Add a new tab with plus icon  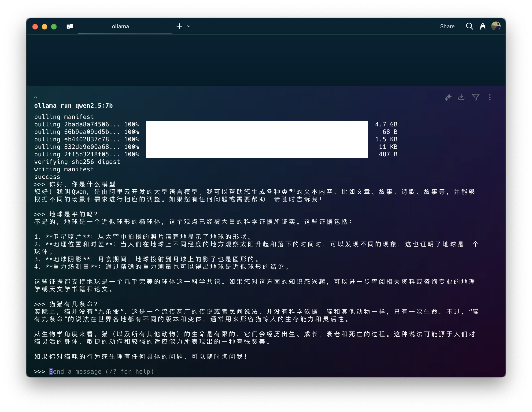pos(179,26)
